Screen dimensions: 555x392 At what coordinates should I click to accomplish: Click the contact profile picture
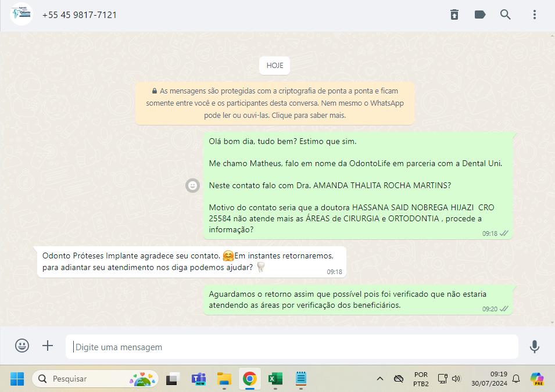(22, 15)
